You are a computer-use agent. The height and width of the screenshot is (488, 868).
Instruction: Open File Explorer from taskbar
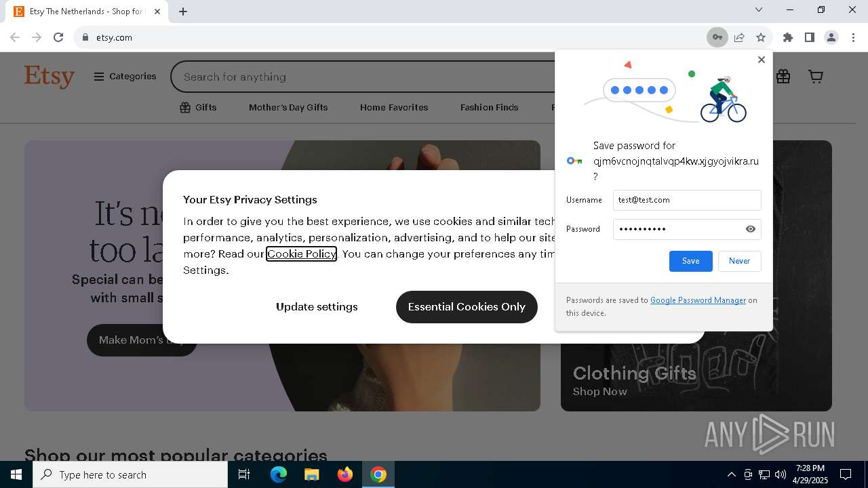311,474
